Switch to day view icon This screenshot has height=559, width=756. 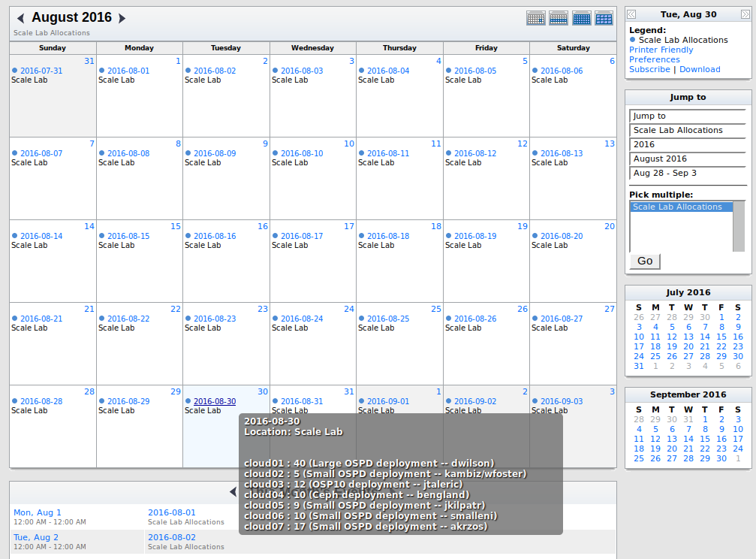tap(536, 19)
